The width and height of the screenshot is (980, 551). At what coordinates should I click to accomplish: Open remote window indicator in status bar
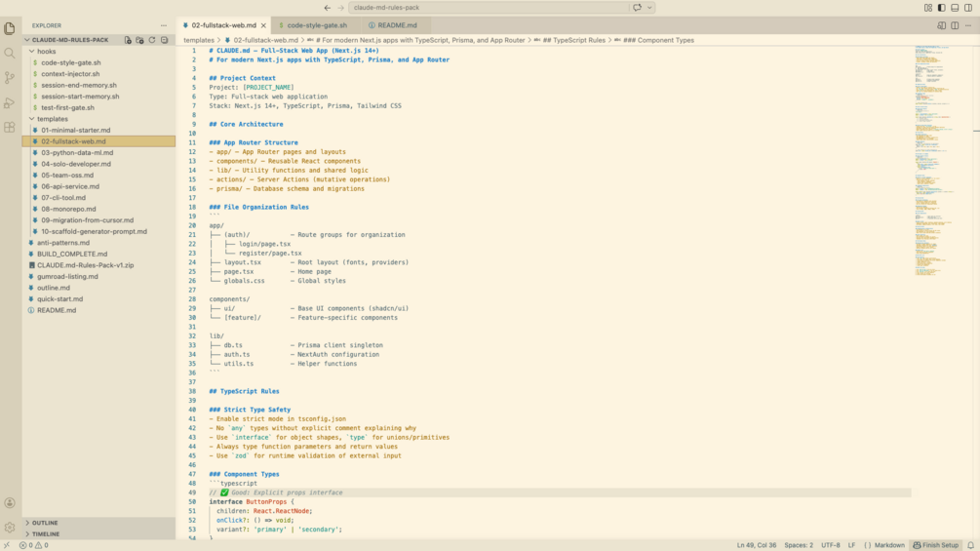7,545
